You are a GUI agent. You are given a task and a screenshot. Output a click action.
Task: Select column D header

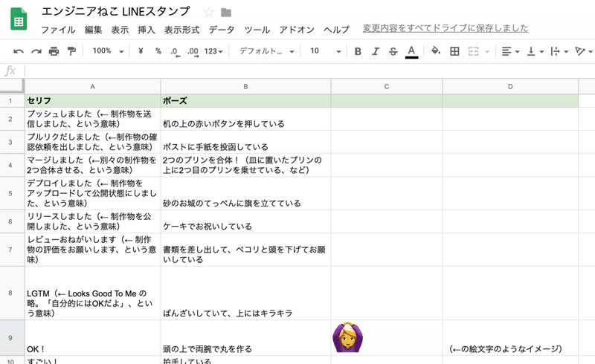click(x=510, y=86)
